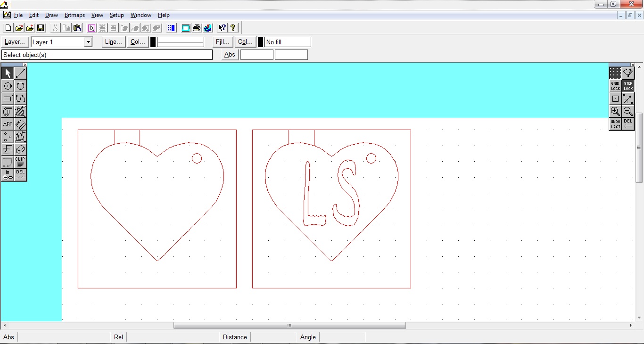
Task: Click the Abs coordinate mode button
Action: coord(230,55)
